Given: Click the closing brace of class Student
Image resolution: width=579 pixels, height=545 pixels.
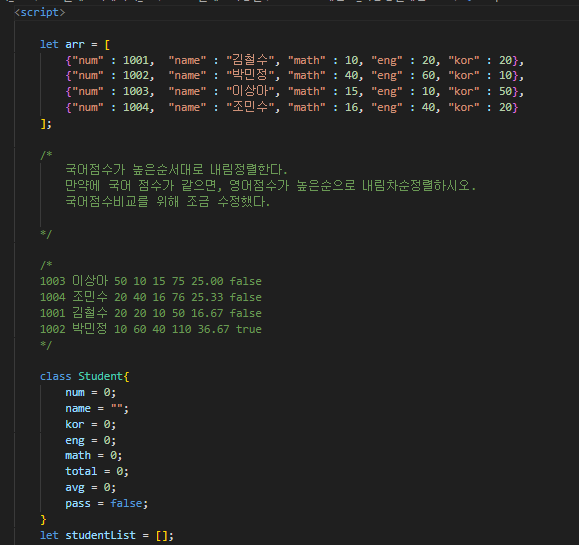Looking at the screenshot, I should [43, 520].
